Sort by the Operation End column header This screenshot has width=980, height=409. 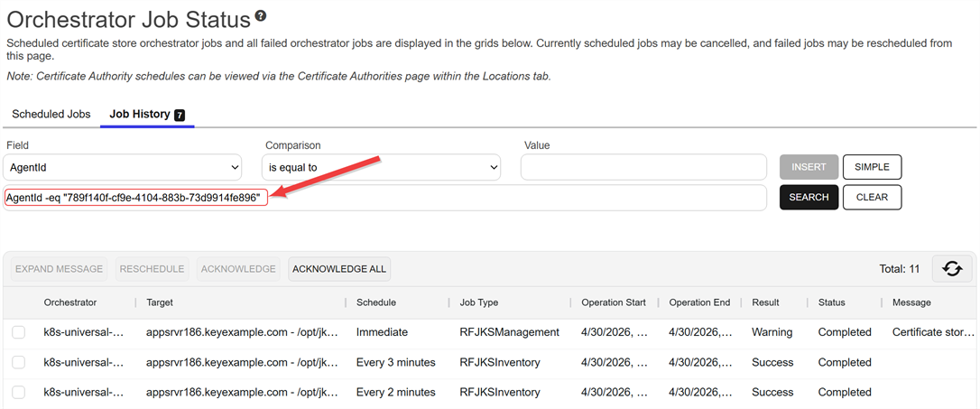(699, 302)
